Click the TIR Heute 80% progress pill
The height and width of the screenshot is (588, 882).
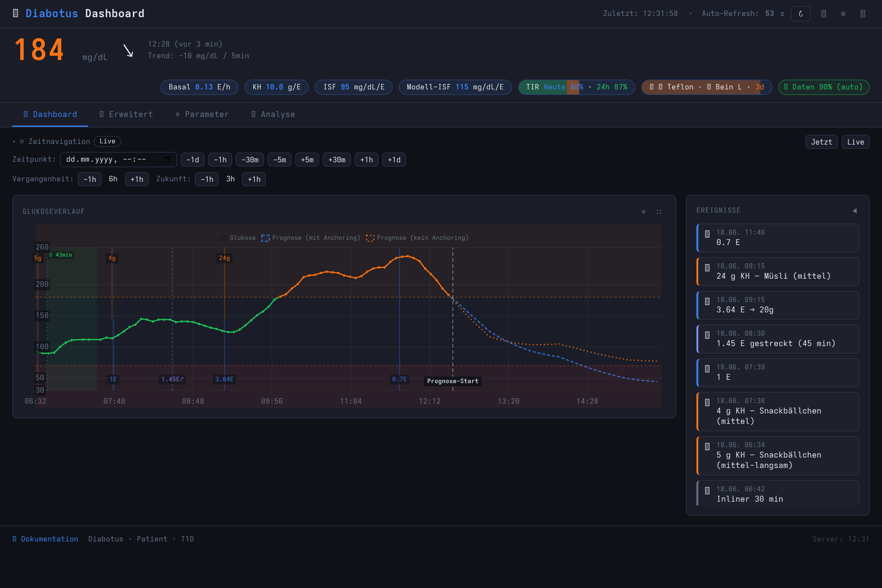[576, 87]
